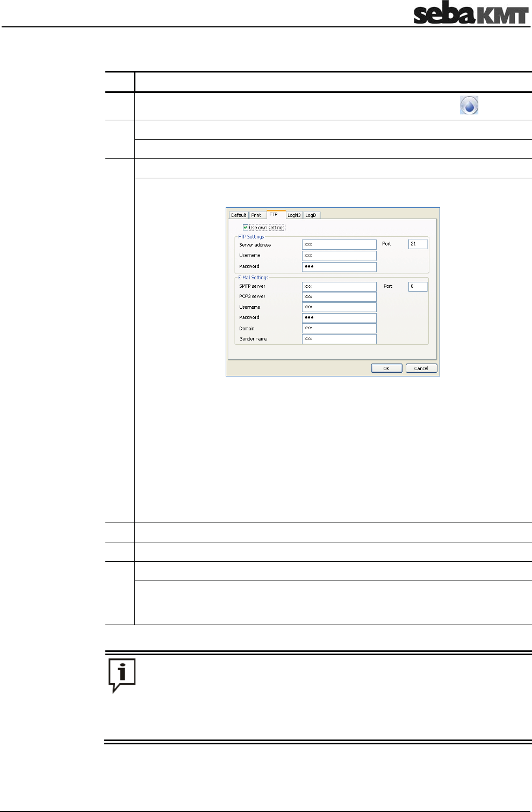
Task: Click the Domain input field
Action: click(x=339, y=328)
